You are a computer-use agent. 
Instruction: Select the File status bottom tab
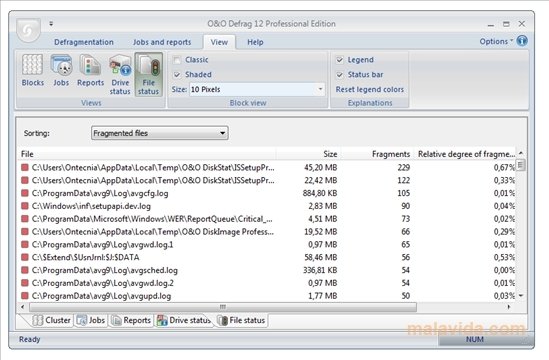pyautogui.click(x=241, y=320)
